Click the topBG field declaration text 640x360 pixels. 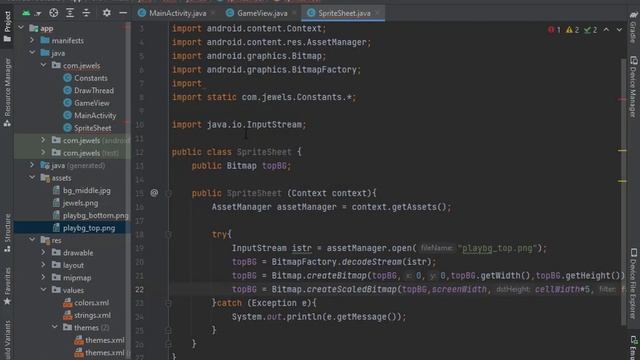coord(276,166)
